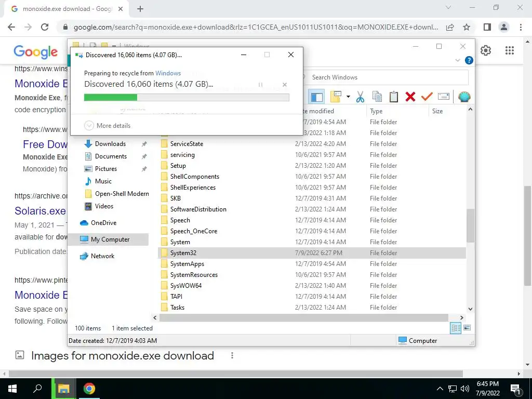Toggle the navigation pane toolbar button
532x399 pixels.
[x=316, y=97]
